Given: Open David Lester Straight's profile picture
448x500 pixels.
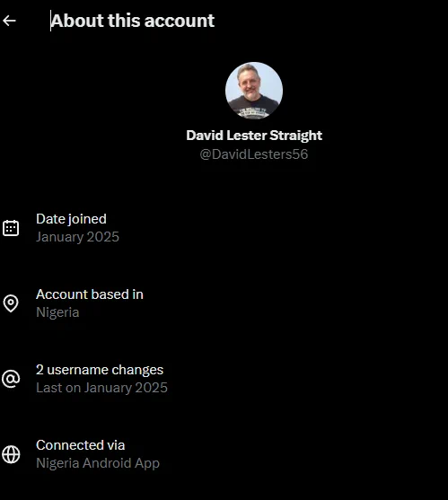Looking at the screenshot, I should coord(254,91).
